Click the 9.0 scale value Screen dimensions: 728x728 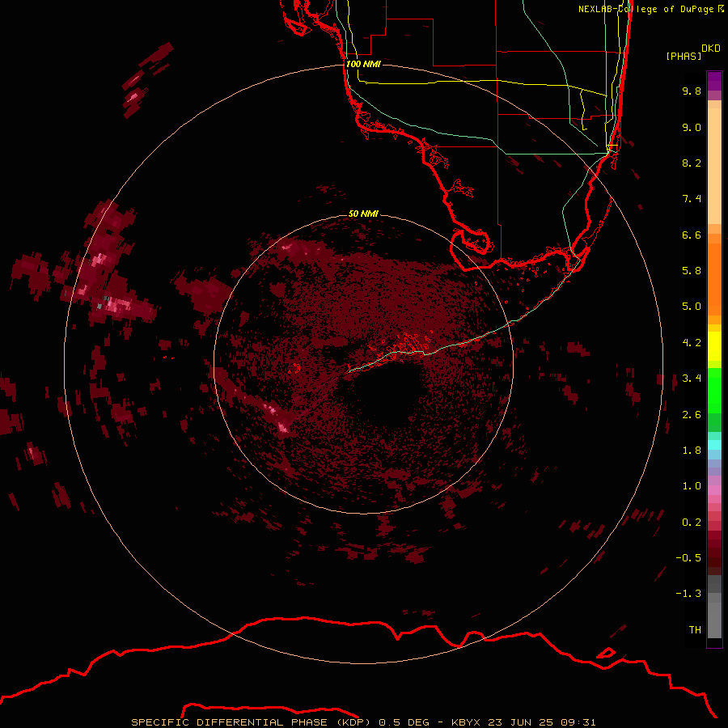click(x=692, y=127)
